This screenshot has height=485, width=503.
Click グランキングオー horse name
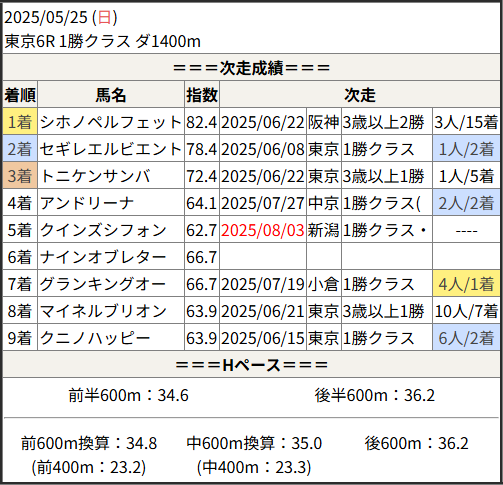point(103,284)
